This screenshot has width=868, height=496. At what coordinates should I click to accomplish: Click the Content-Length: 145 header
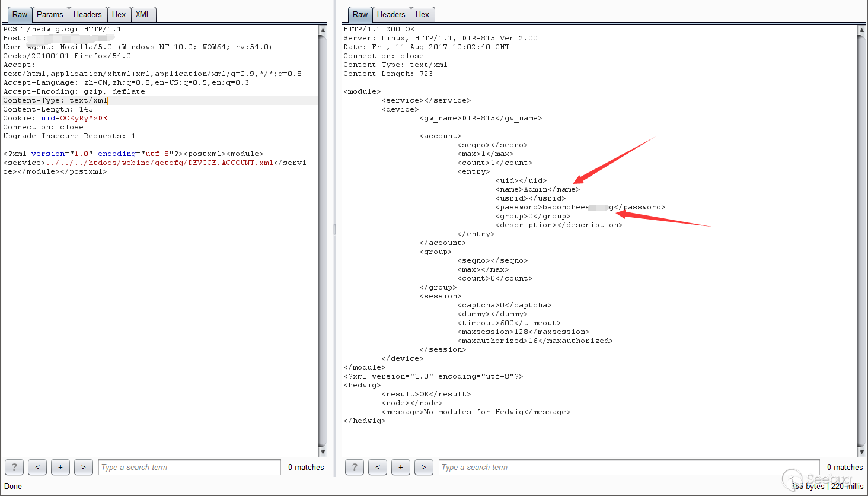[48, 109]
